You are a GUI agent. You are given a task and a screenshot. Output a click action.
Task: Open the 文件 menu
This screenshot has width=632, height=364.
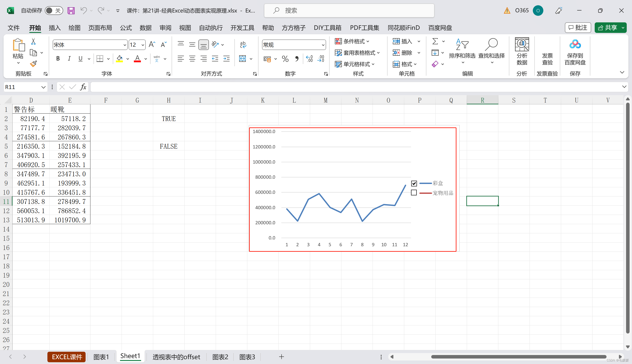click(x=14, y=28)
